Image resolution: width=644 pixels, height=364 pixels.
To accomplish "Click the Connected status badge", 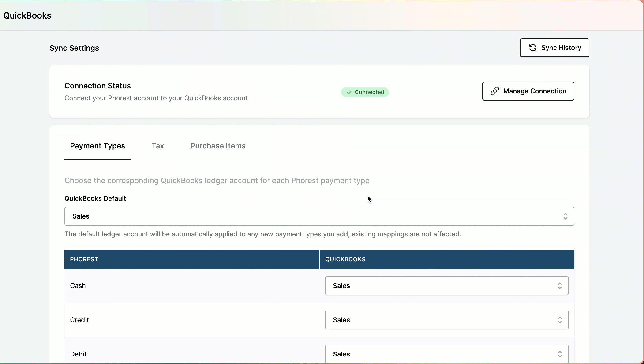I will pos(365,92).
